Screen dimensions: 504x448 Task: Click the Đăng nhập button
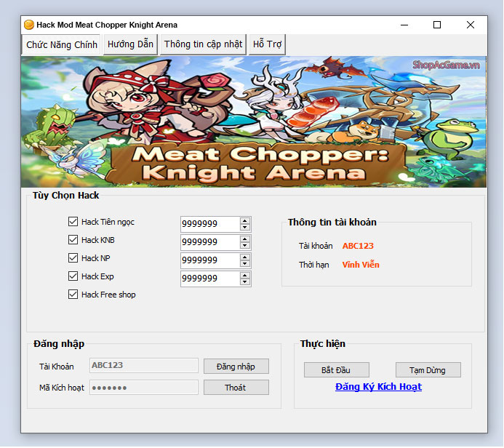click(236, 367)
